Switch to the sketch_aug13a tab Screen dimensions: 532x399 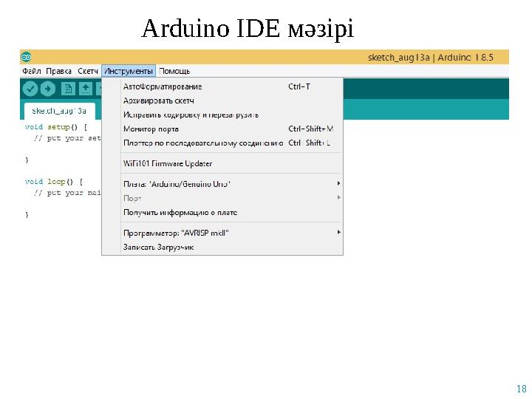(59, 111)
